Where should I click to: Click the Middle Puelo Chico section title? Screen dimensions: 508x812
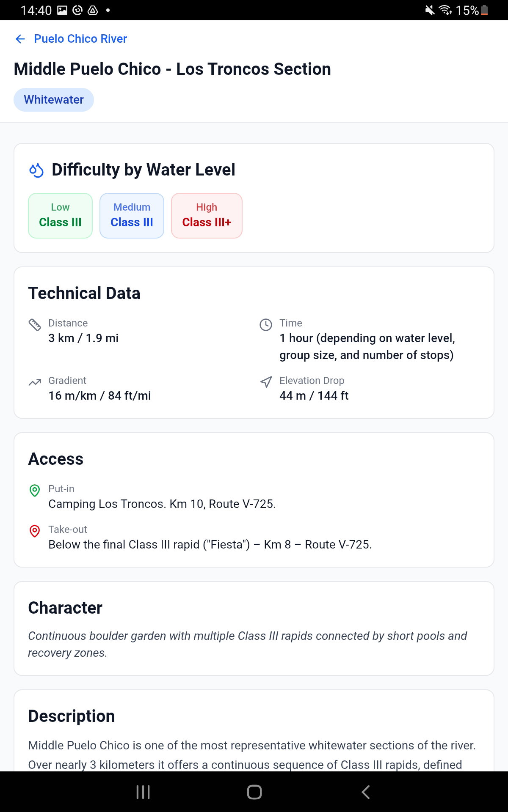[x=172, y=69]
